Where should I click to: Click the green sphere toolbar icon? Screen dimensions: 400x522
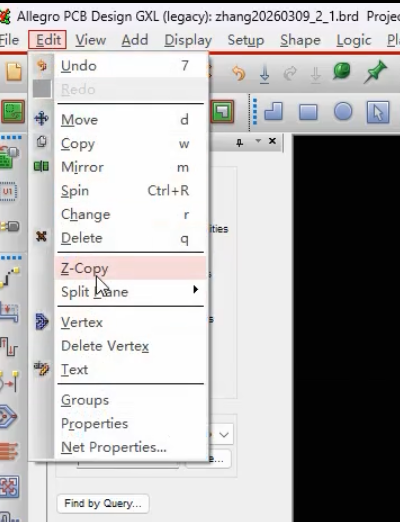coord(341,71)
